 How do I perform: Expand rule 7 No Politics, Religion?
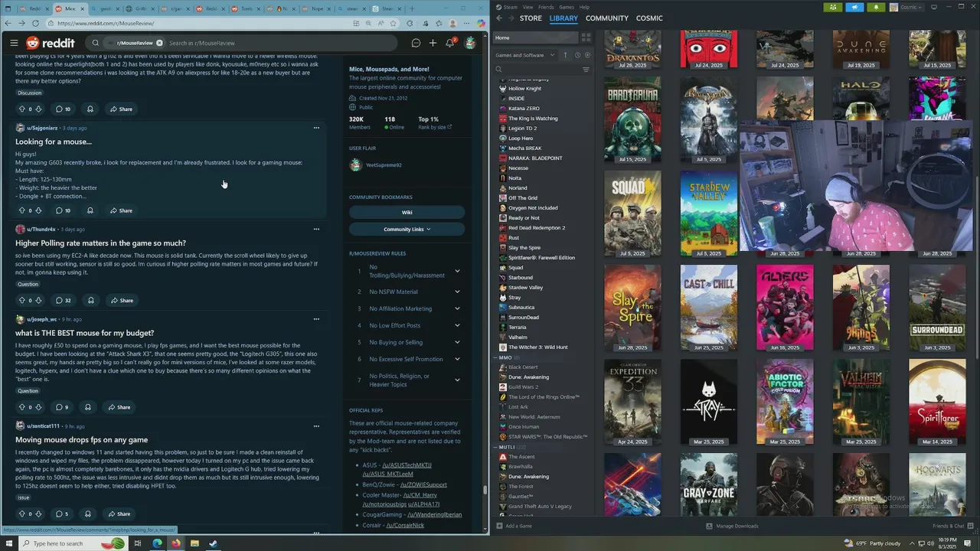[x=457, y=380]
